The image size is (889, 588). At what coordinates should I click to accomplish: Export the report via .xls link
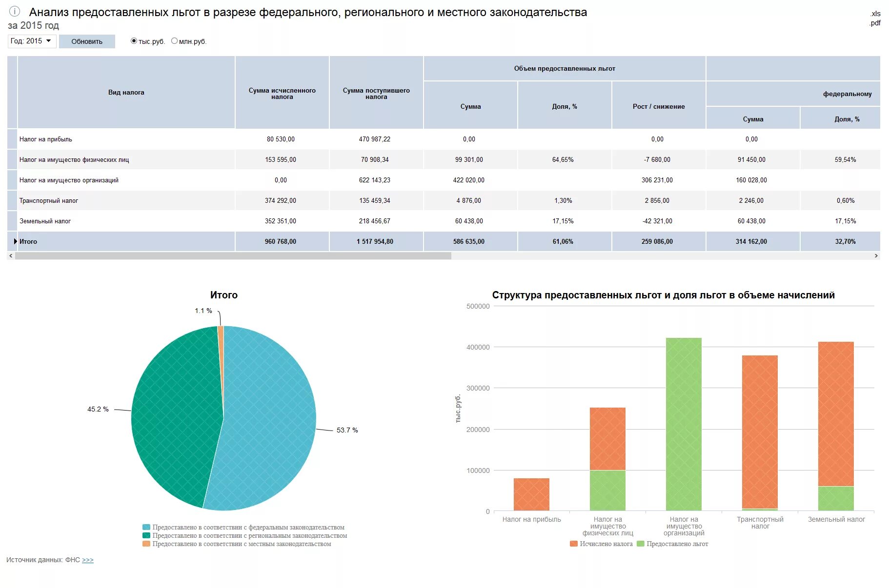tap(875, 14)
